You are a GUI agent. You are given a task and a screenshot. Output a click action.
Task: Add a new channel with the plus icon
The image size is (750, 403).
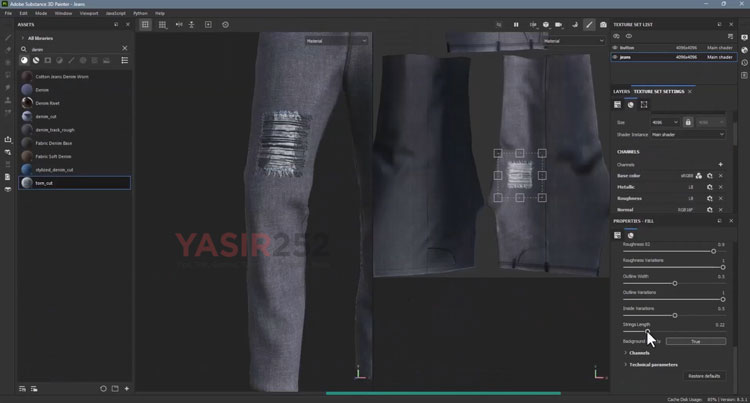[x=720, y=164]
